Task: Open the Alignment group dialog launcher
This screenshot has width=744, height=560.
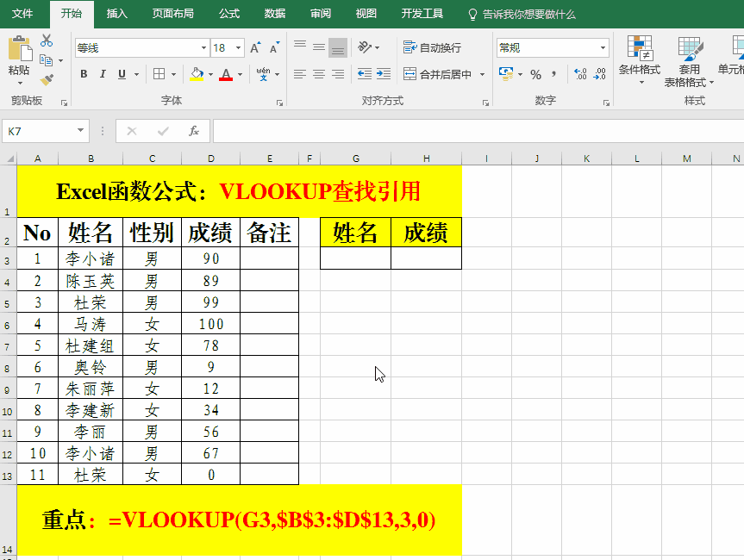Action: click(x=485, y=103)
